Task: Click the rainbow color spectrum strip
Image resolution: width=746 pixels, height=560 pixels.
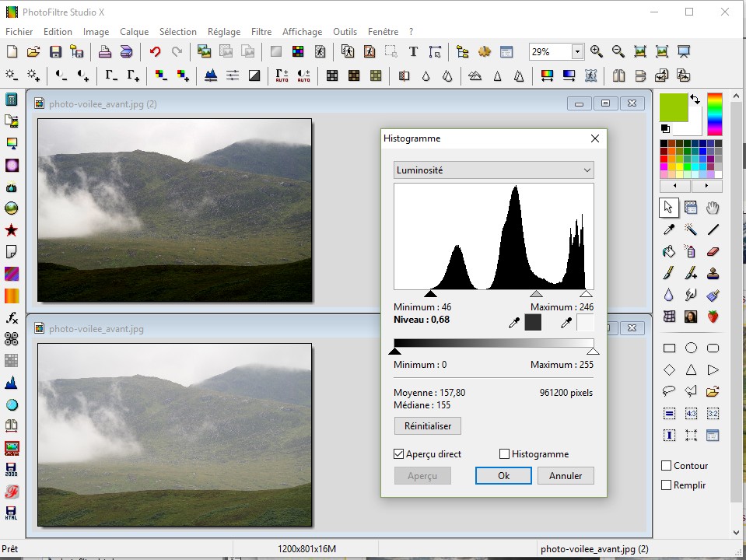Action: (x=715, y=114)
